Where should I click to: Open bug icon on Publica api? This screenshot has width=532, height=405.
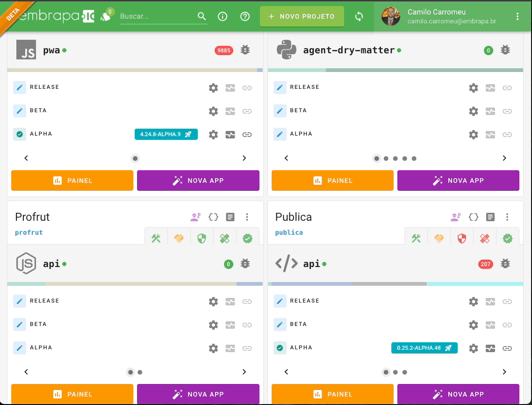[x=505, y=264]
